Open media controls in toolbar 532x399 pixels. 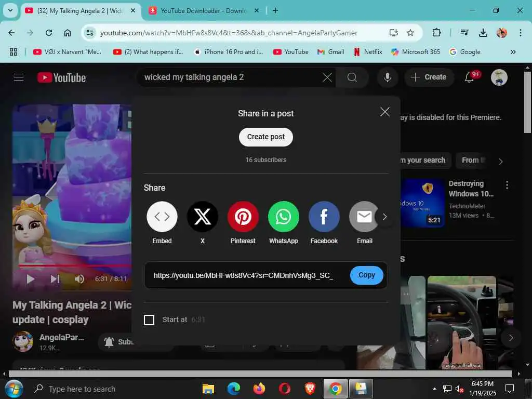(464, 33)
